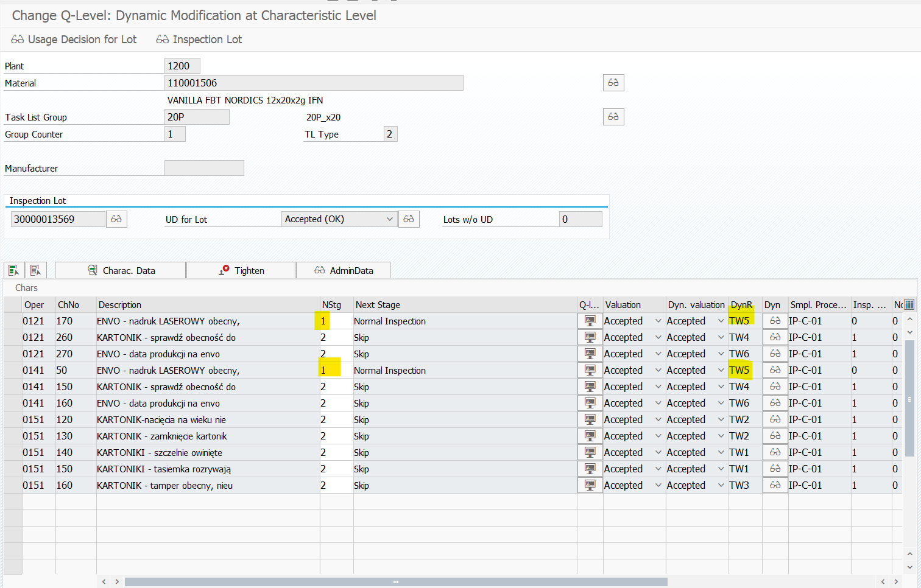
Task: Click the table's horizontal scrollbar thumb
Action: pos(396,581)
